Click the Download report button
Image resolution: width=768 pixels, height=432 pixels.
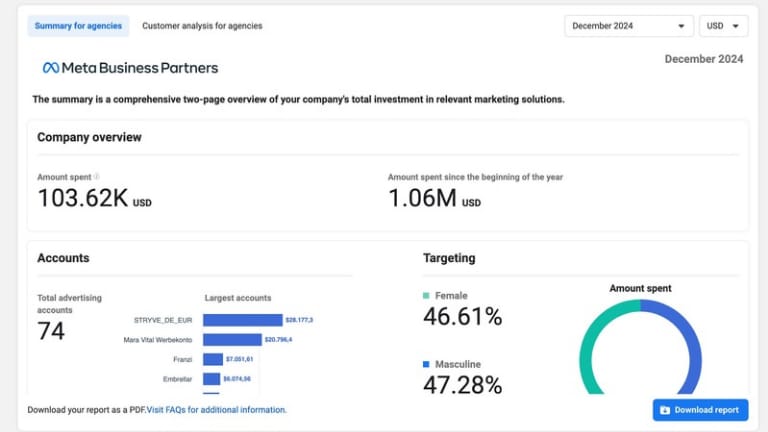700,410
